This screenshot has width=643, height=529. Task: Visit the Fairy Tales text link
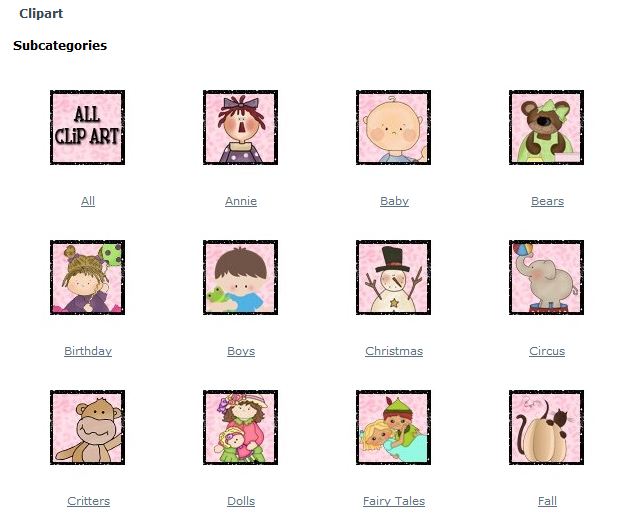394,502
